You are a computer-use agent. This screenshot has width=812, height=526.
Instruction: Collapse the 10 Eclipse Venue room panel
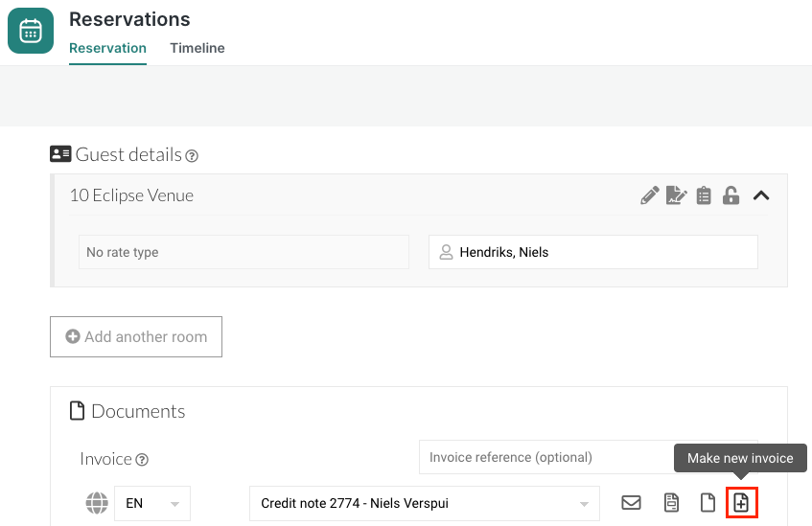[x=761, y=195]
